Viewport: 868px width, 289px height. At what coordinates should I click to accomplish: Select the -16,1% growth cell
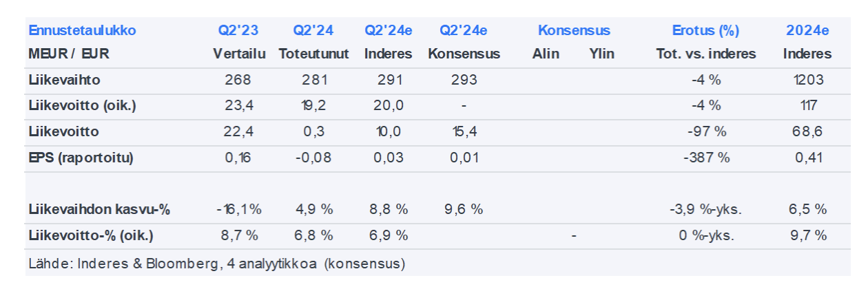click(x=238, y=210)
